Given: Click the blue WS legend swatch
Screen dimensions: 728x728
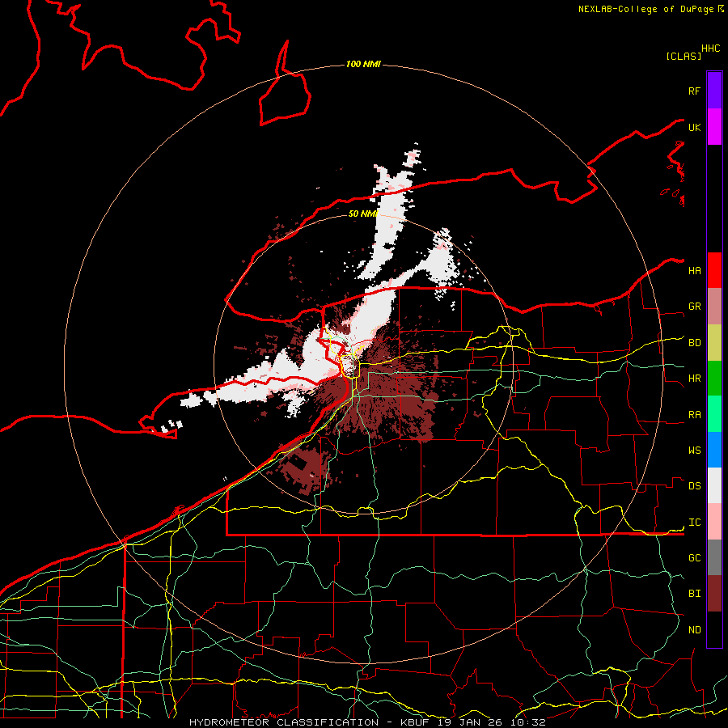Looking at the screenshot, I should (x=714, y=450).
